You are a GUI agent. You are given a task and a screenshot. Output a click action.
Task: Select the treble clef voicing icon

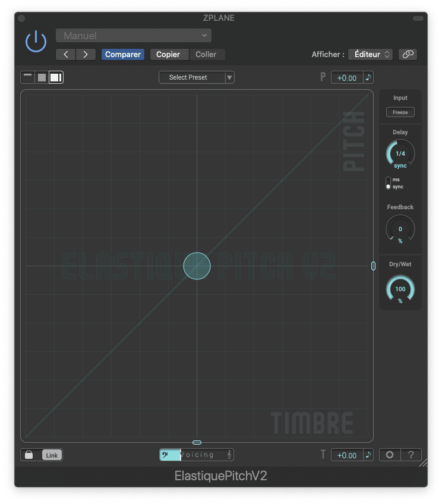229,455
